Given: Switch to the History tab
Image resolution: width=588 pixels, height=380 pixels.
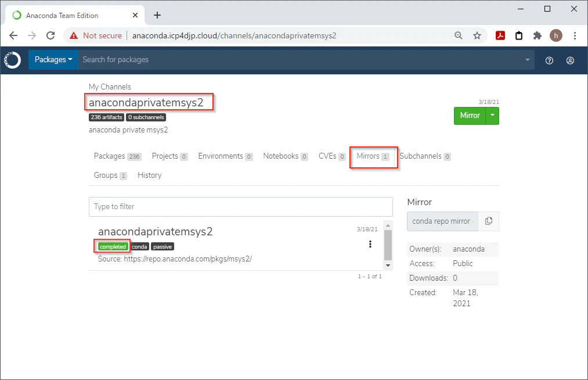Looking at the screenshot, I should (x=150, y=175).
